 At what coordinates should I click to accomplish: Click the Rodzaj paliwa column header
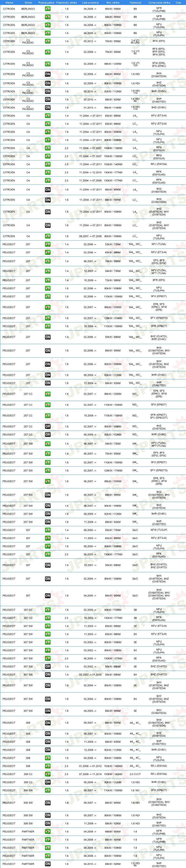coord(46,2)
